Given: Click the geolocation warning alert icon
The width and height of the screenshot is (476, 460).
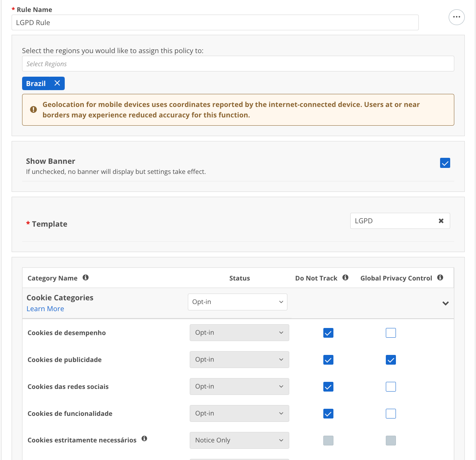Looking at the screenshot, I should (33, 110).
